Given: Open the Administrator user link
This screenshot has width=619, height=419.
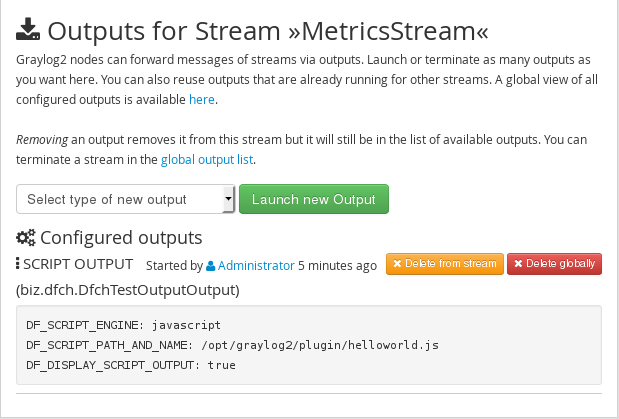Looking at the screenshot, I should (x=256, y=266).
